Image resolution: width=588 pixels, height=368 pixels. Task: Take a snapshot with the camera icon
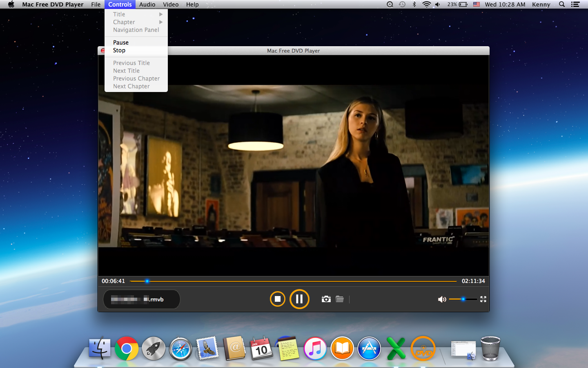[326, 299]
